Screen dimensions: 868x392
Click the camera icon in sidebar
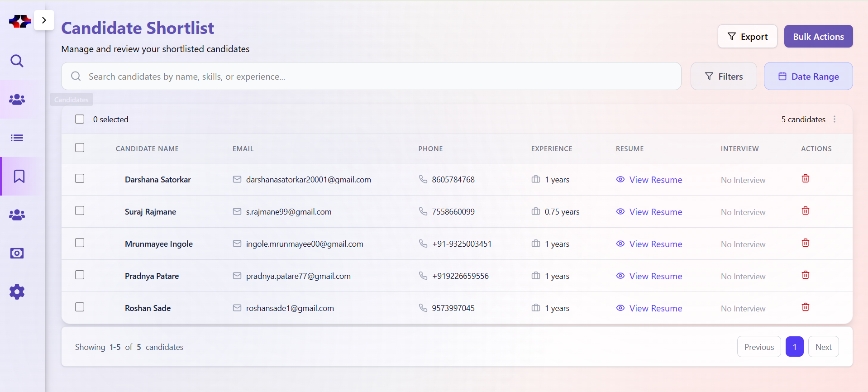(17, 253)
